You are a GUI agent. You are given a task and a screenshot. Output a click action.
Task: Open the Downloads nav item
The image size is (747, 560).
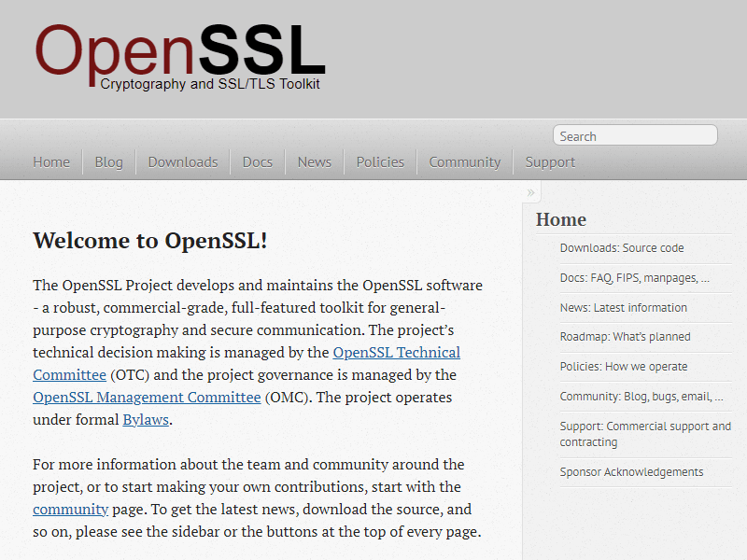[183, 162]
